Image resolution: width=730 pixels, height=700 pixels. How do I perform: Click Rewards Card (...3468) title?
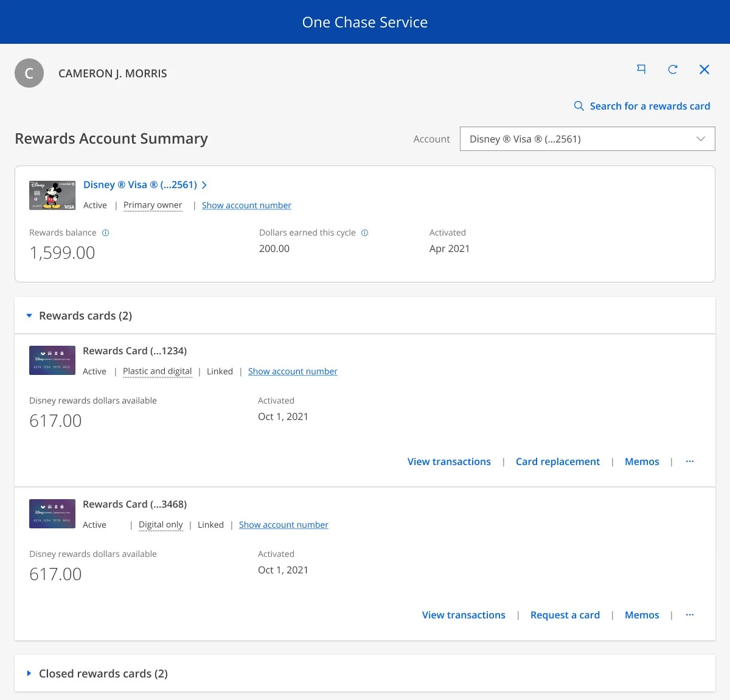pos(134,504)
